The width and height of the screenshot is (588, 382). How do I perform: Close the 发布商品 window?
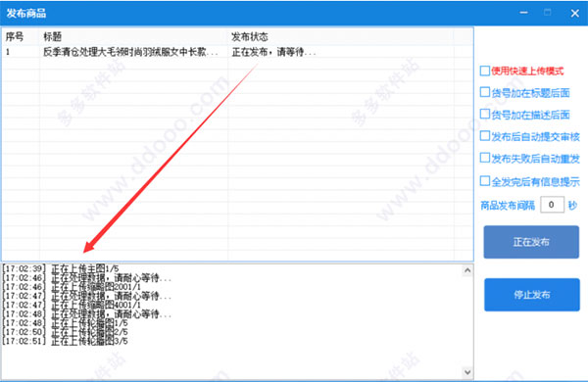[575, 13]
